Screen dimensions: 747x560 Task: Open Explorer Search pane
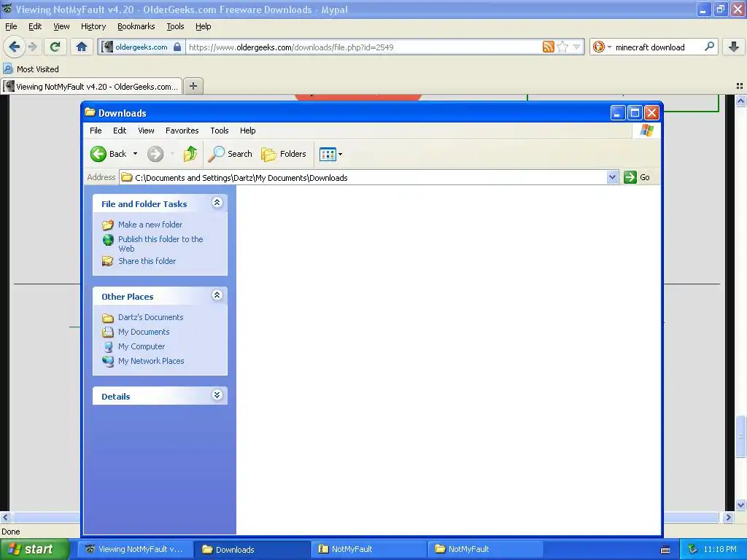point(231,154)
